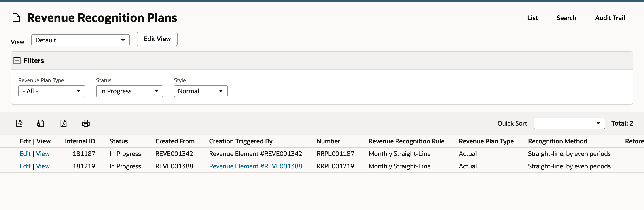Screen dimensions: 644x210
Task: Sort by Internal ID column header
Action: (80, 141)
